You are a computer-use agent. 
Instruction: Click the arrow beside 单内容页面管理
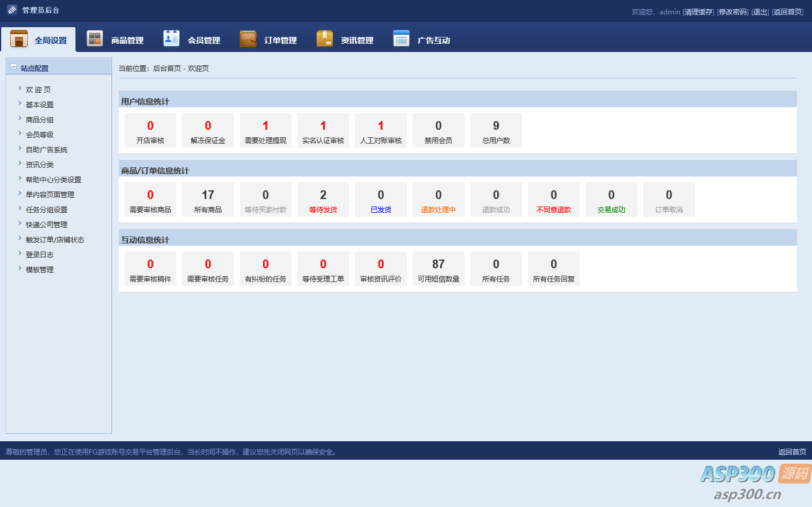[20, 193]
